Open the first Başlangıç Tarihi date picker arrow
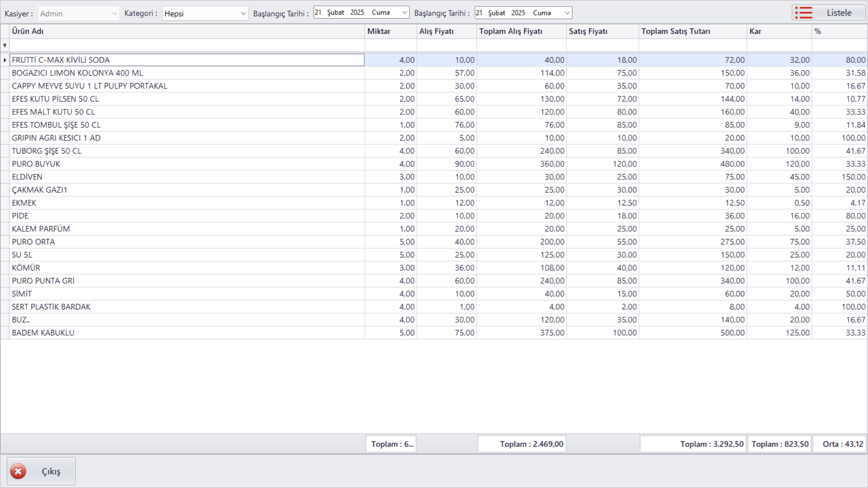The height and width of the screenshot is (488, 868). 404,13
